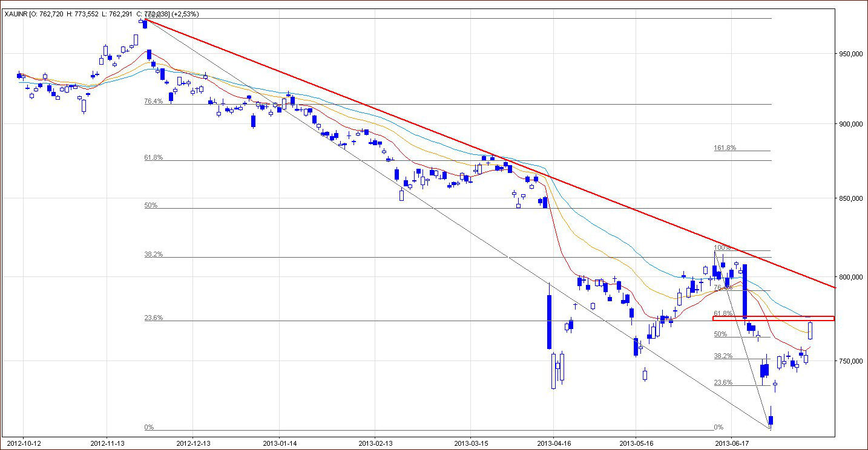The image size is (868, 450).
Task: Select the 0% label of the large retracement
Action: [149, 428]
